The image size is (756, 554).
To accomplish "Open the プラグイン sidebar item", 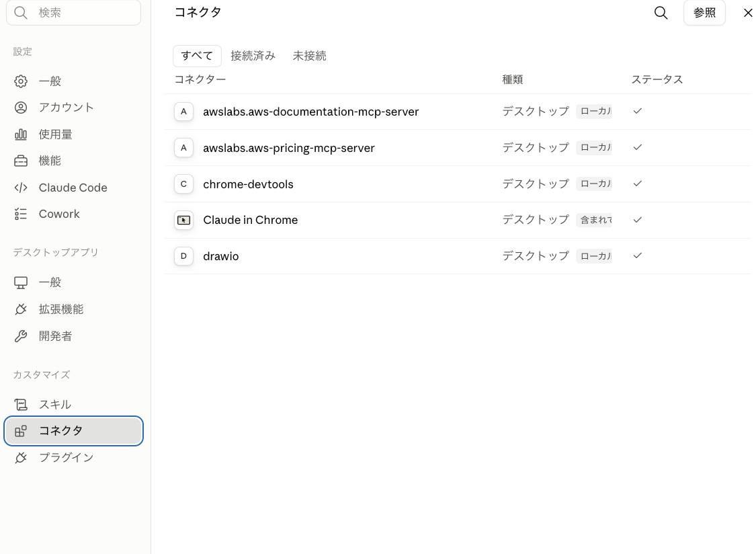I will [x=73, y=457].
